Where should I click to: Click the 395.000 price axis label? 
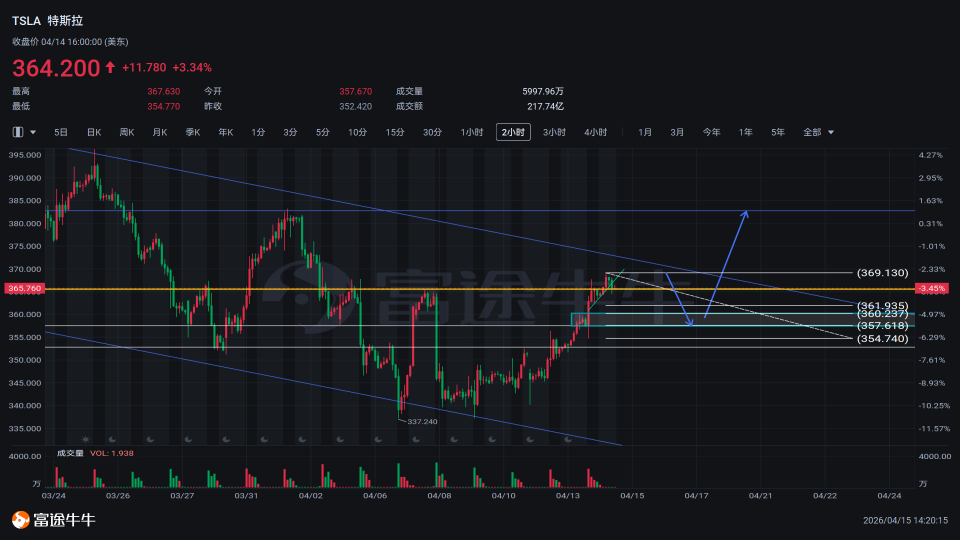point(24,155)
